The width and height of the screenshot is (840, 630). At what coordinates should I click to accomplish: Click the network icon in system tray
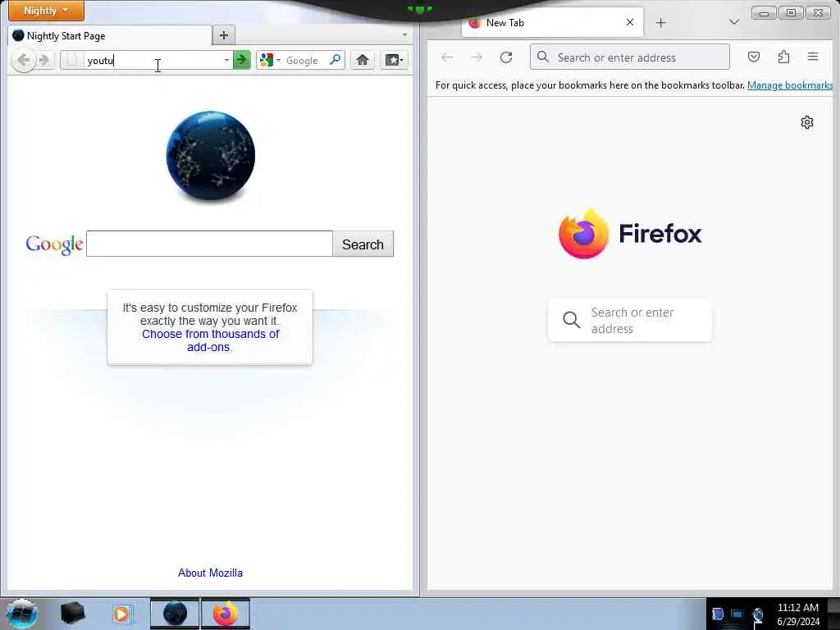[x=757, y=615]
